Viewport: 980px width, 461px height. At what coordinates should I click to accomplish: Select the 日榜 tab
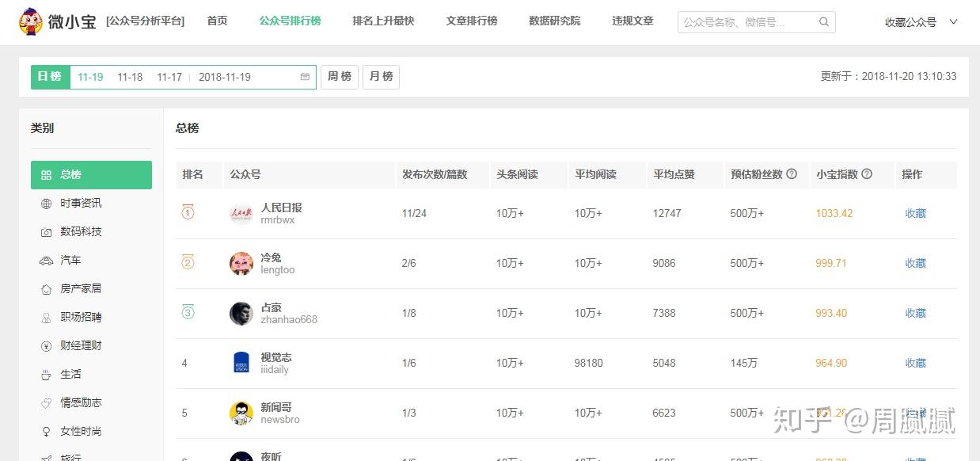pos(50,77)
